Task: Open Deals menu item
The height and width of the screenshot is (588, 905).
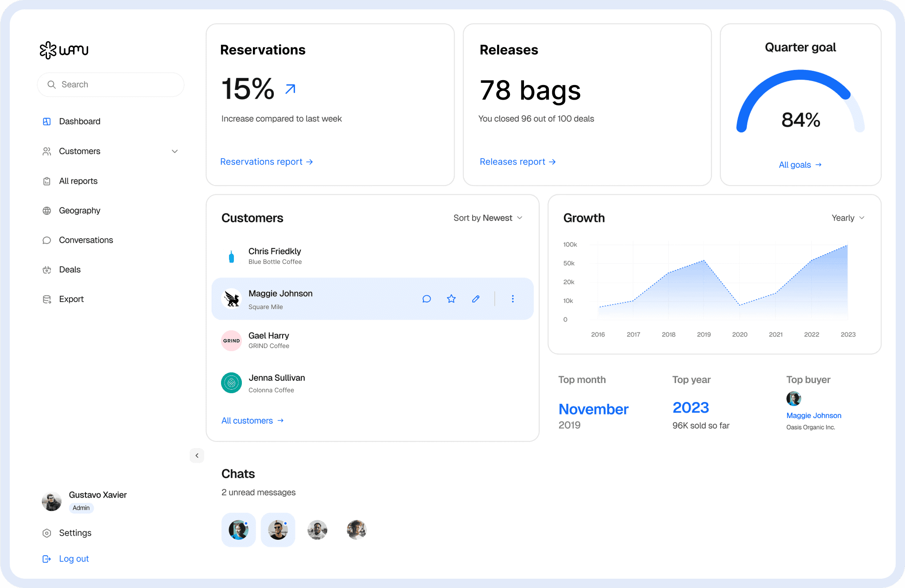Action: [70, 270]
